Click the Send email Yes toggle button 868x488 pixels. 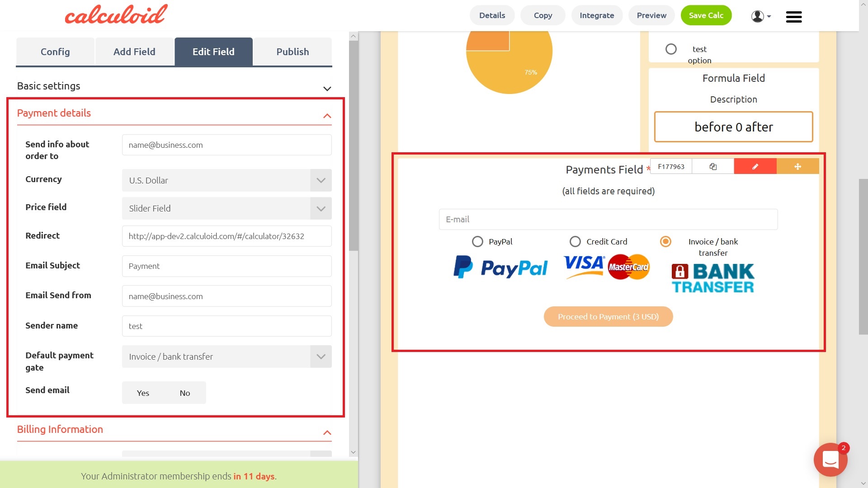tap(143, 393)
